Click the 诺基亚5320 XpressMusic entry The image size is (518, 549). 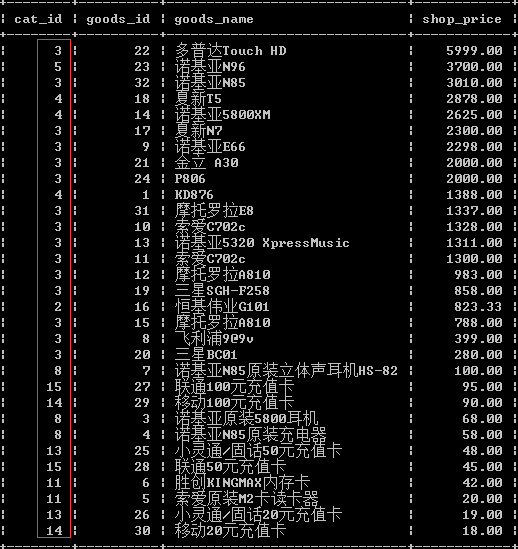[262, 243]
